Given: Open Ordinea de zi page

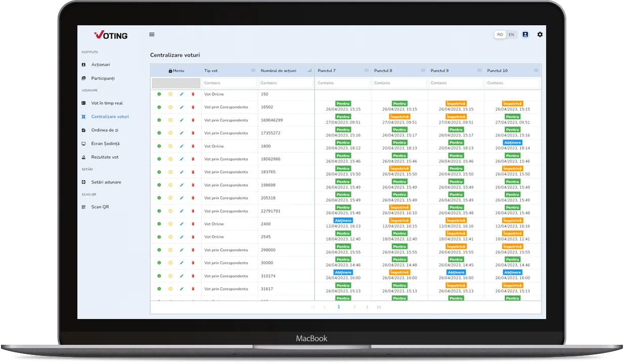Looking at the screenshot, I should click(105, 130).
